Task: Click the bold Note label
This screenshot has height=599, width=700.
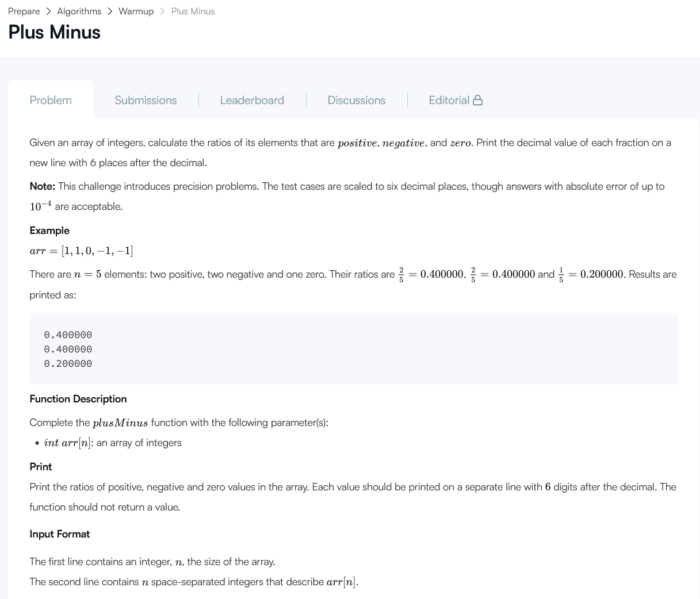Action: 41,186
